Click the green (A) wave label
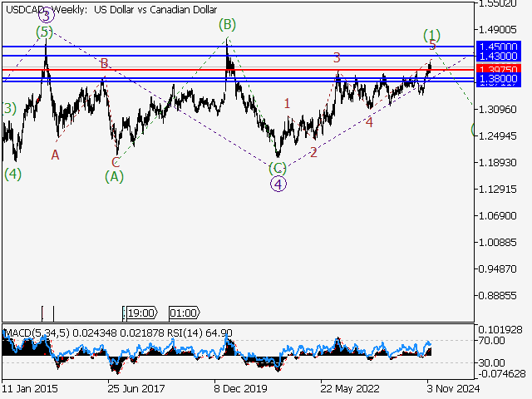 coord(114,175)
